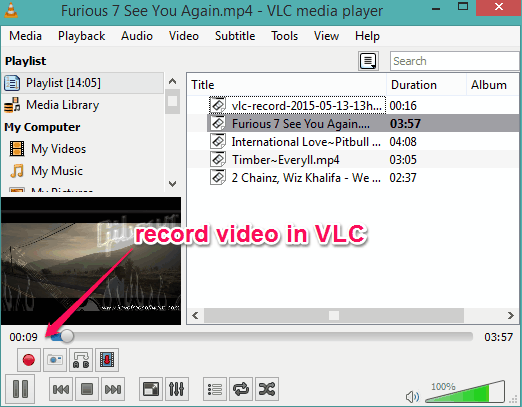Open the Media menu
This screenshot has width=522, height=407.
[x=25, y=36]
